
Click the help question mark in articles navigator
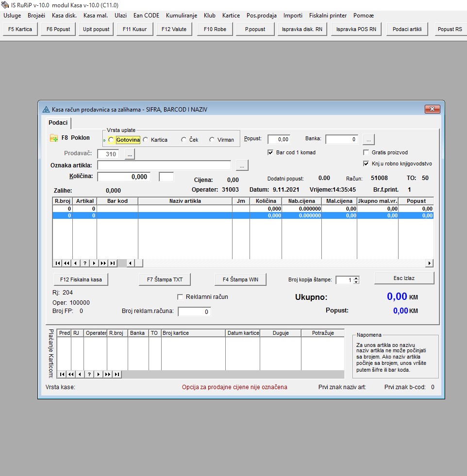click(84, 263)
